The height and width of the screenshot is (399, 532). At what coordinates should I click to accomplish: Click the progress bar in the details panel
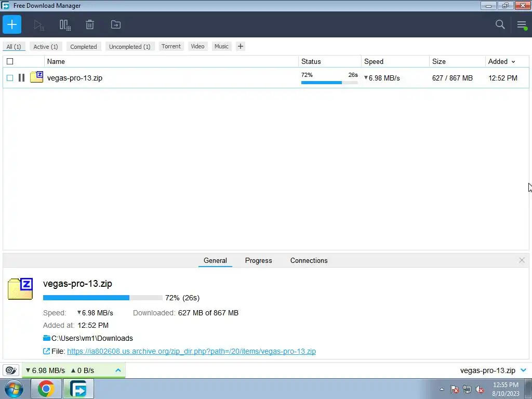(x=102, y=298)
